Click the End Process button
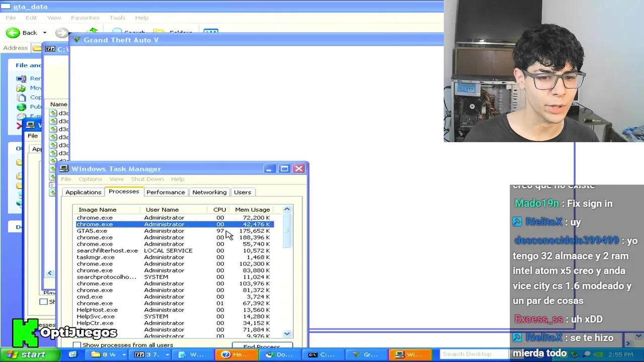This screenshot has width=644, height=362. (262, 346)
